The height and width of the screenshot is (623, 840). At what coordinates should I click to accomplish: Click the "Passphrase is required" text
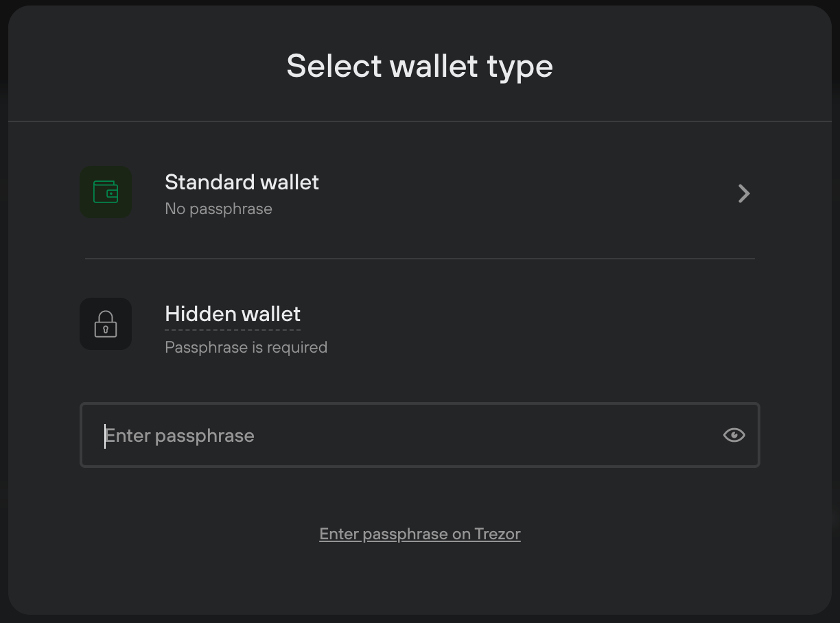(x=246, y=348)
